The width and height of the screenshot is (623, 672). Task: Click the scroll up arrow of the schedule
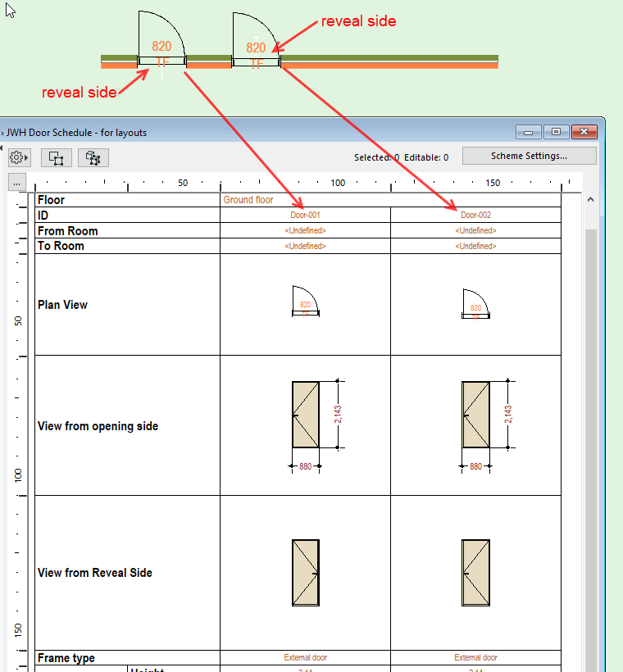[590, 200]
